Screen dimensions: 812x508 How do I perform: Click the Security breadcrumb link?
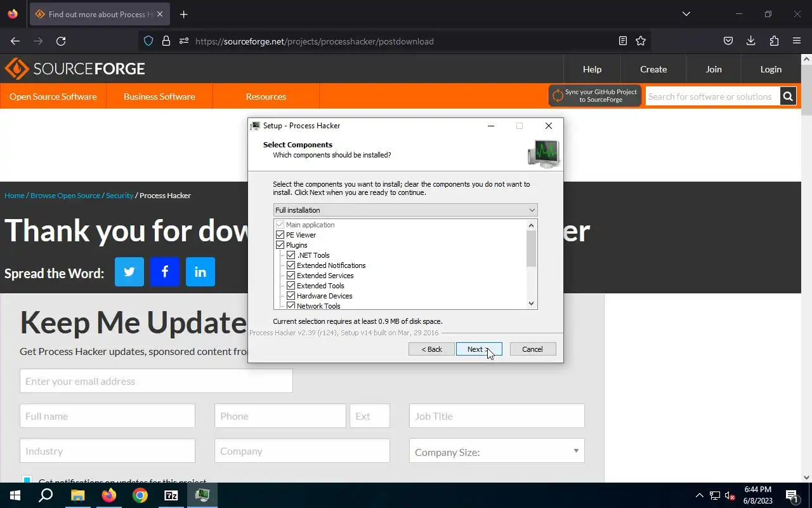point(119,196)
